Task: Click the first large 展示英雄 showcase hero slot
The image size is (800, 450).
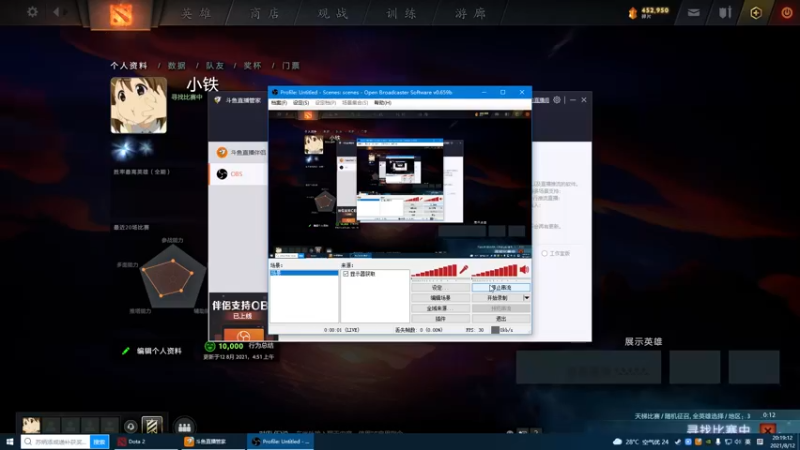Action: (588, 367)
